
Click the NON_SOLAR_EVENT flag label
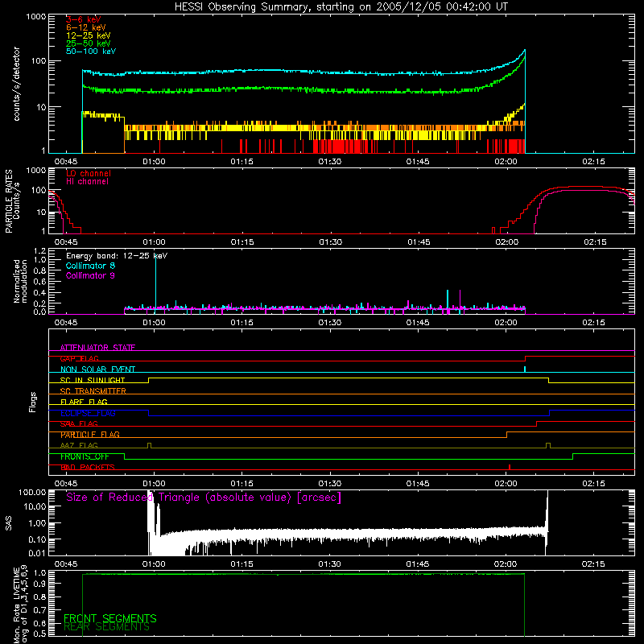(x=97, y=369)
